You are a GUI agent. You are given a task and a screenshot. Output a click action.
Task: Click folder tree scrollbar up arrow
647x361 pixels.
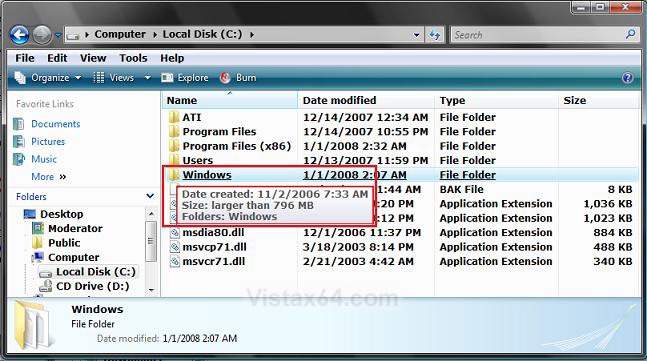[151, 214]
